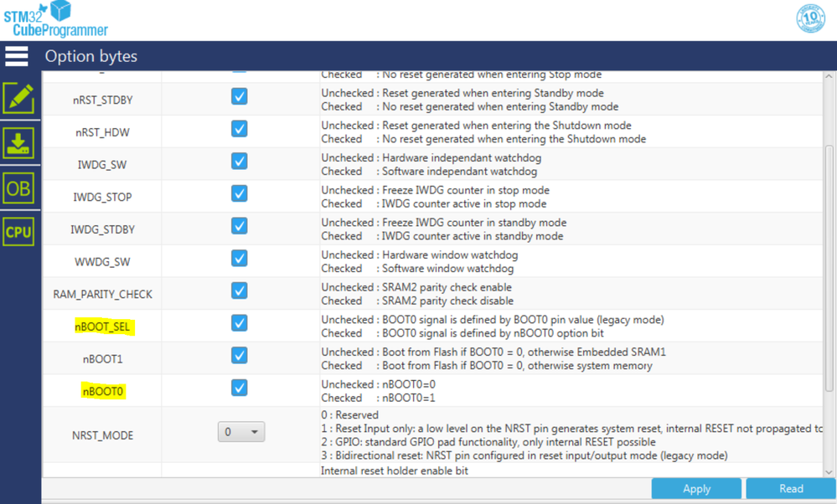Image resolution: width=837 pixels, height=504 pixels.
Task: Click 'Software window watchdog' description
Action: click(x=448, y=268)
